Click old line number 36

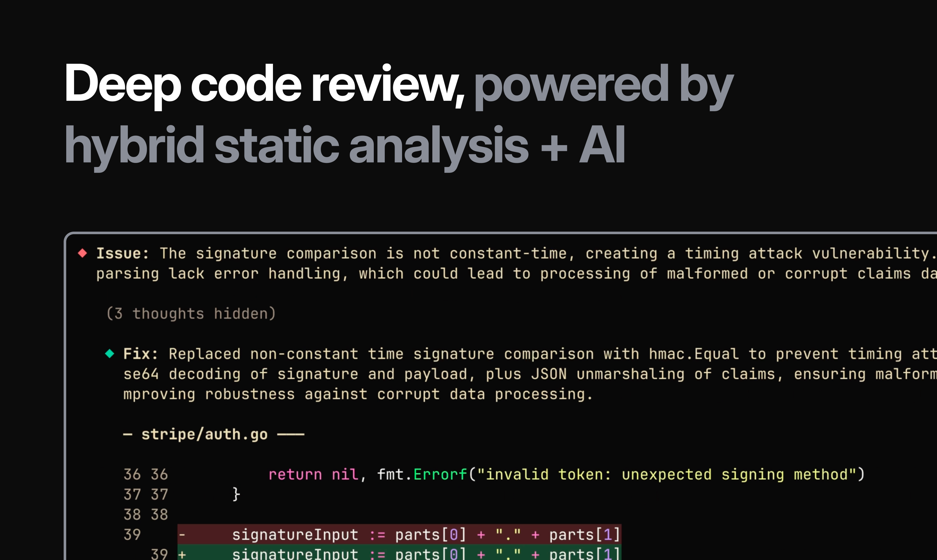click(132, 474)
